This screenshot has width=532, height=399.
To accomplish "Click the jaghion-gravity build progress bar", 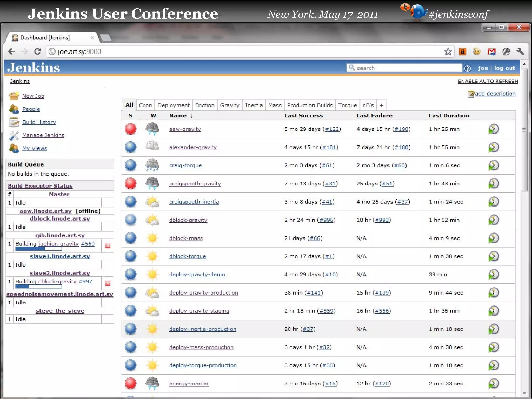I will (38, 249).
